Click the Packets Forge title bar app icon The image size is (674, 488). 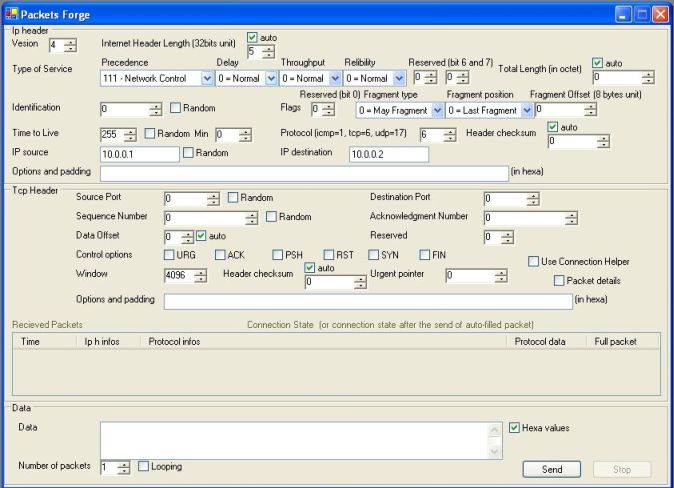pyautogui.click(x=12, y=14)
